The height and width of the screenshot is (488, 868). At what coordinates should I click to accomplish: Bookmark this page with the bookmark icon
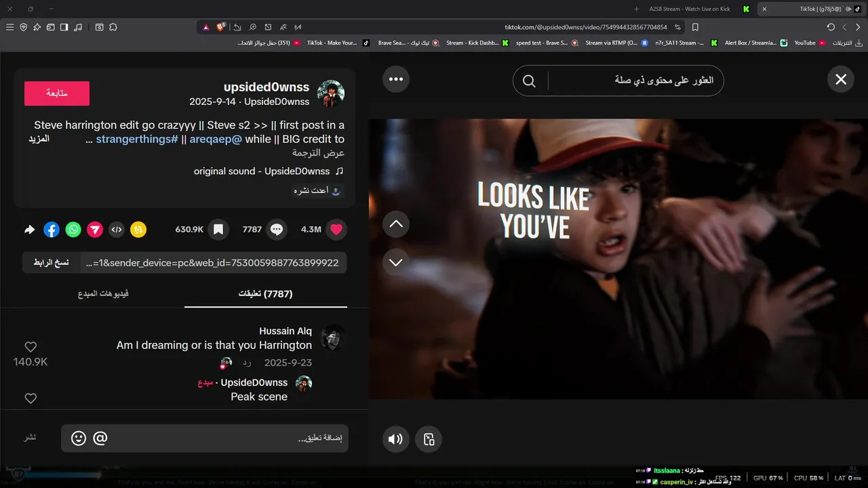point(695,27)
